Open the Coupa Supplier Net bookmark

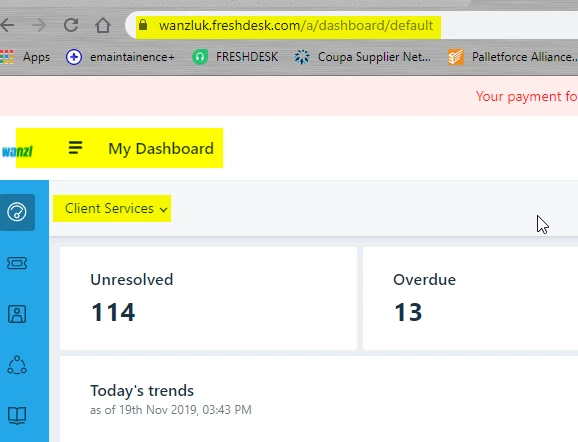(x=362, y=57)
